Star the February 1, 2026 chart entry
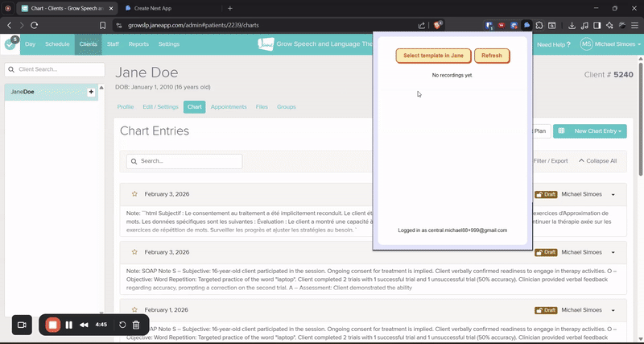 134,309
